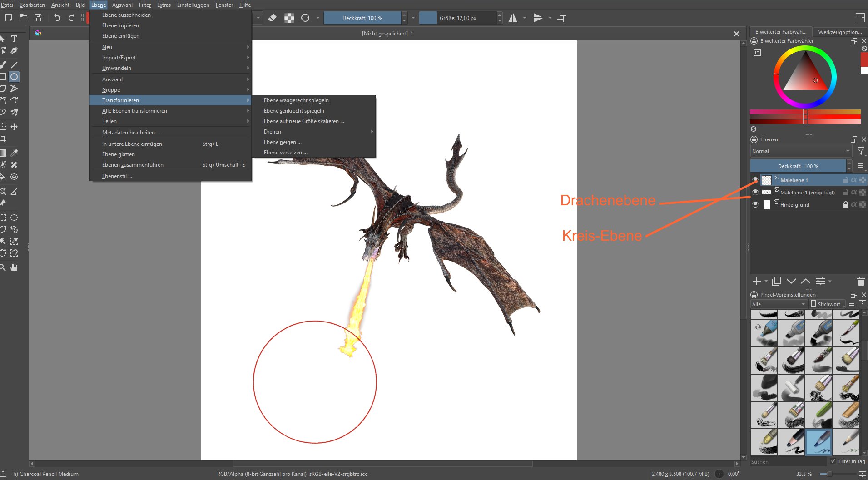Delete layer with the trash icon
This screenshot has height=480, width=868.
pos(861,281)
